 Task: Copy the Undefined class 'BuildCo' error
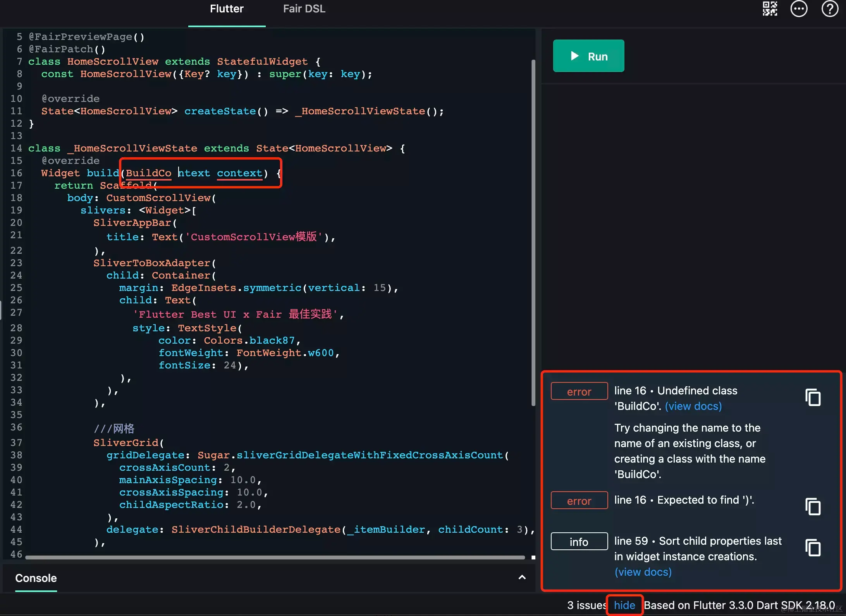coord(813,397)
